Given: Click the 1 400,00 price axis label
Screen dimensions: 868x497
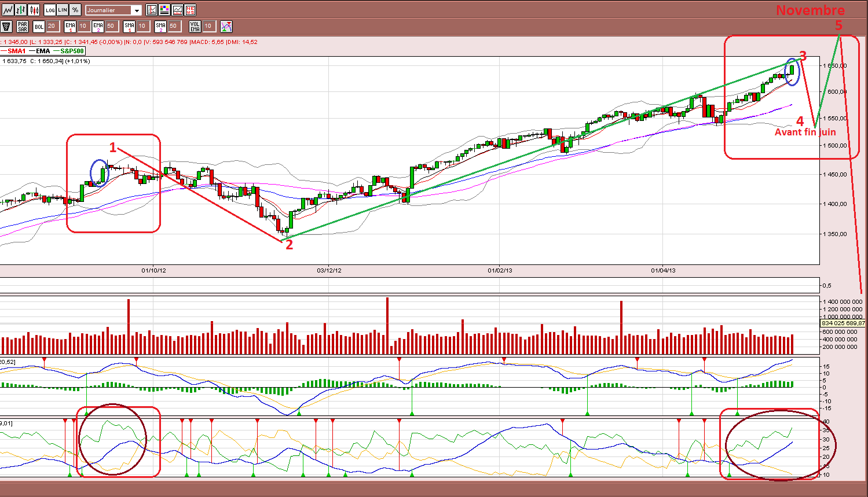Looking at the screenshot, I should (835, 204).
